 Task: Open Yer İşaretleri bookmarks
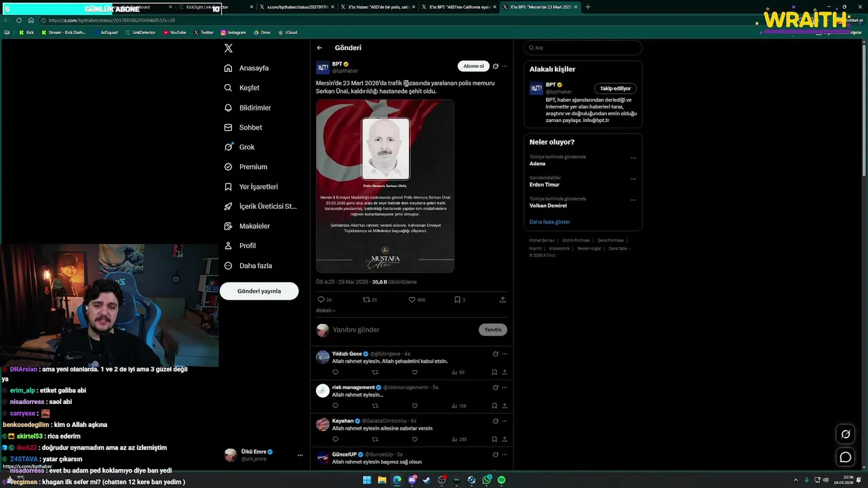[x=251, y=186]
